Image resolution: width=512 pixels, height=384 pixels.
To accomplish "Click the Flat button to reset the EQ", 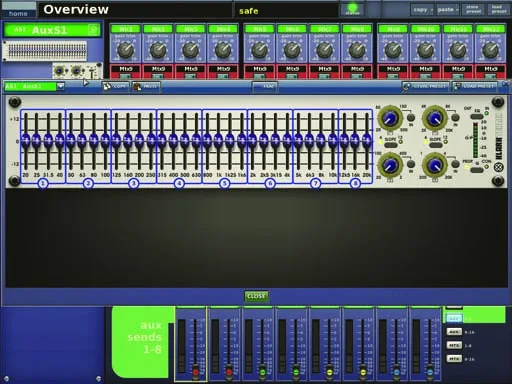I will pyautogui.click(x=266, y=87).
